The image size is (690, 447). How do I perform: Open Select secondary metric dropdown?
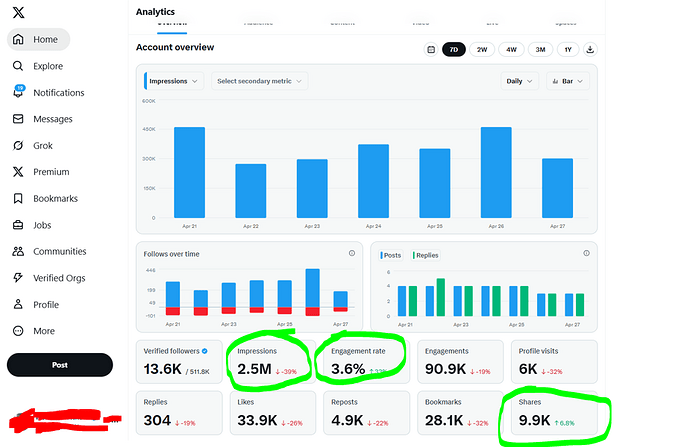[258, 80]
